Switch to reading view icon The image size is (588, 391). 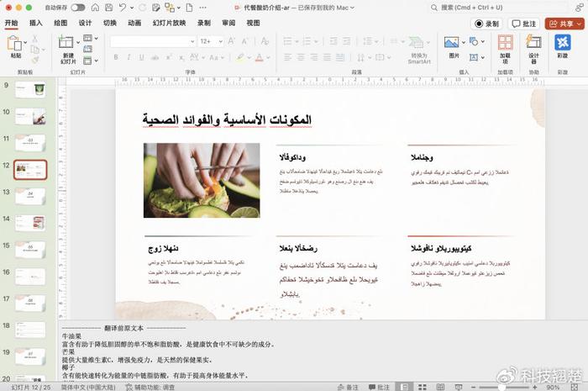point(440,387)
